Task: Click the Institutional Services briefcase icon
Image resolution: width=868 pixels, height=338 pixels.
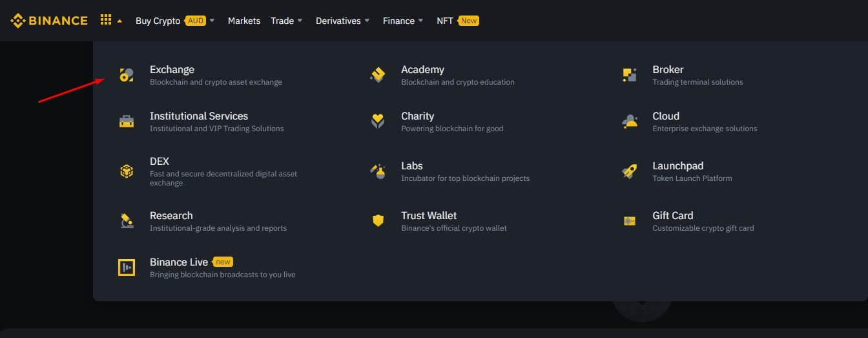Action: tap(127, 121)
